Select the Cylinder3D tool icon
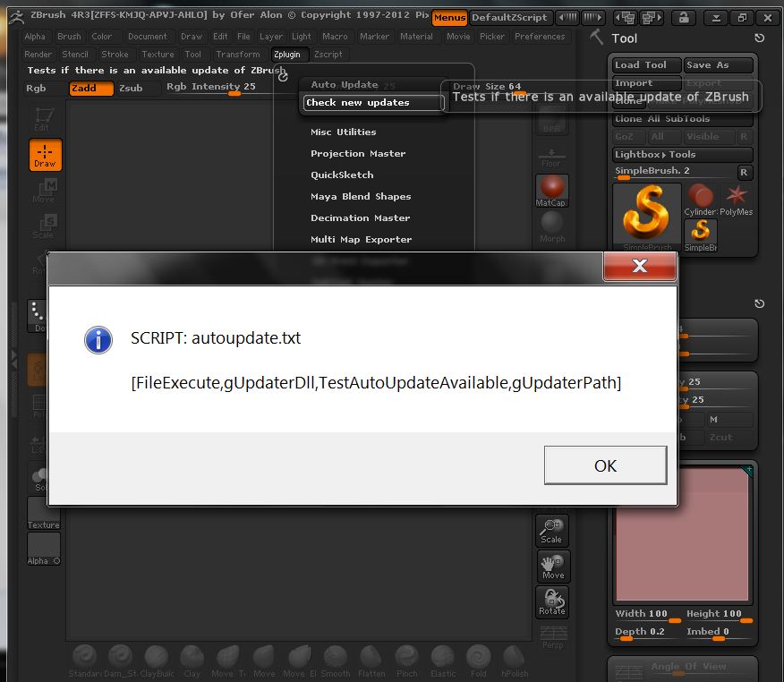Image resolution: width=784 pixels, height=682 pixels. pyautogui.click(x=701, y=200)
